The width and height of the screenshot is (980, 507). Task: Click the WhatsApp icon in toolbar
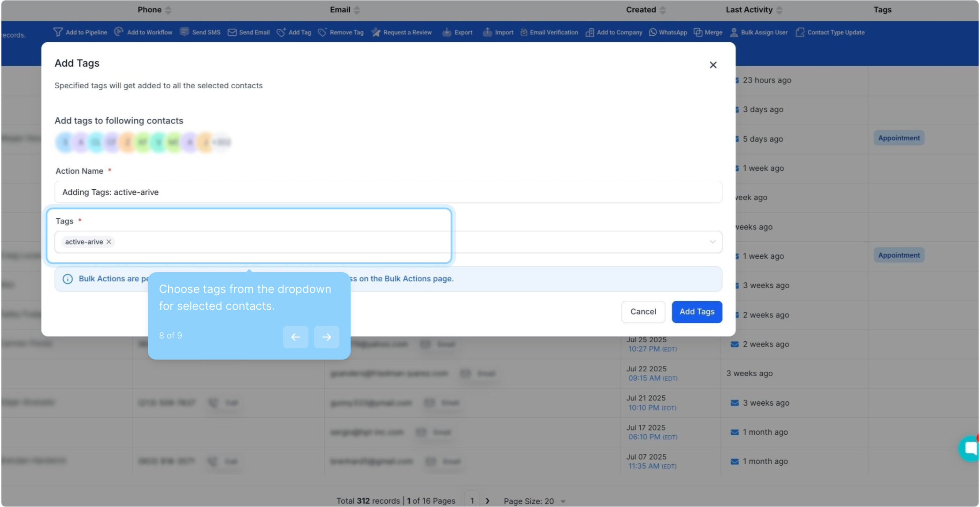(x=653, y=32)
